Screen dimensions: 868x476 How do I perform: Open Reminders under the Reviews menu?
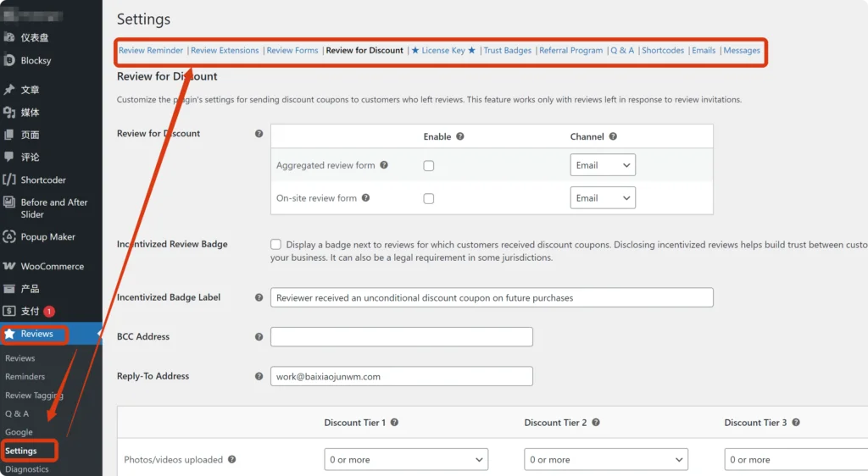(25, 377)
